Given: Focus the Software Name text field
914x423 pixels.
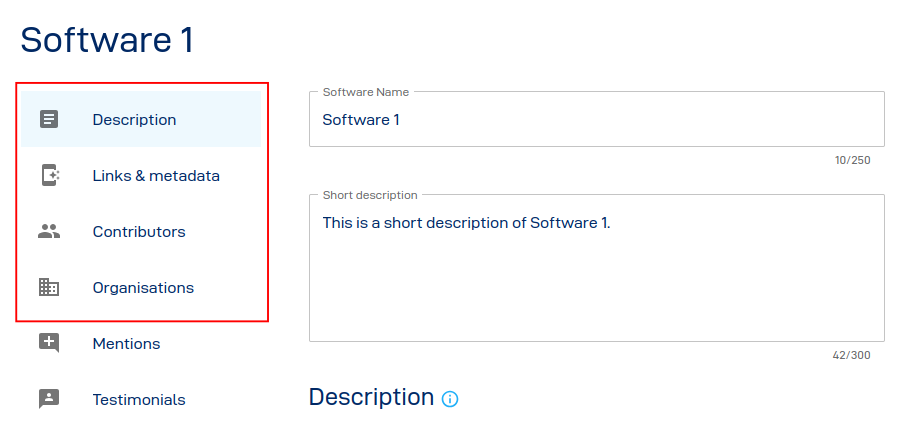Looking at the screenshot, I should [596, 120].
